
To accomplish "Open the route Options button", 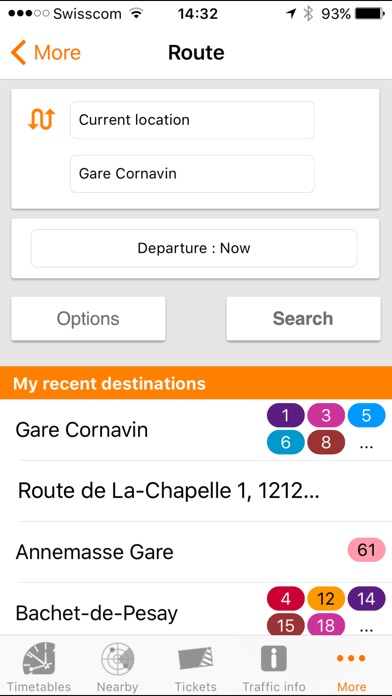I will click(88, 319).
